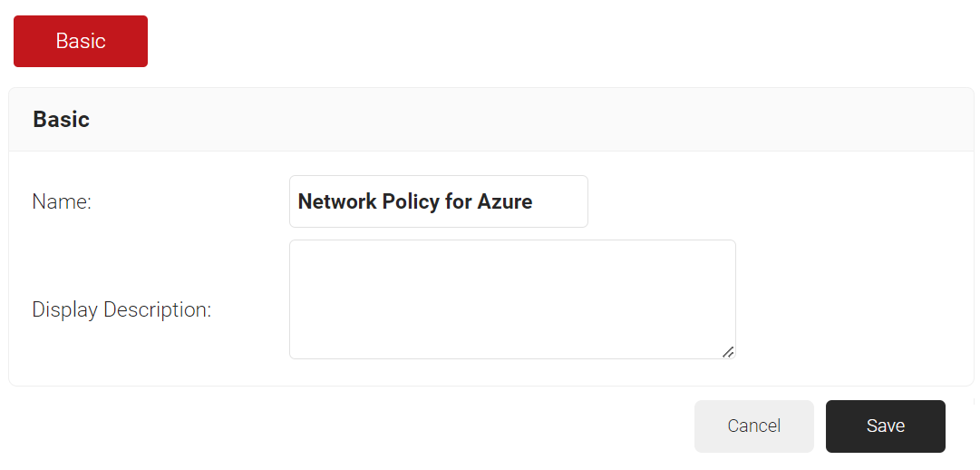Click the red Basic tab button

tap(81, 41)
